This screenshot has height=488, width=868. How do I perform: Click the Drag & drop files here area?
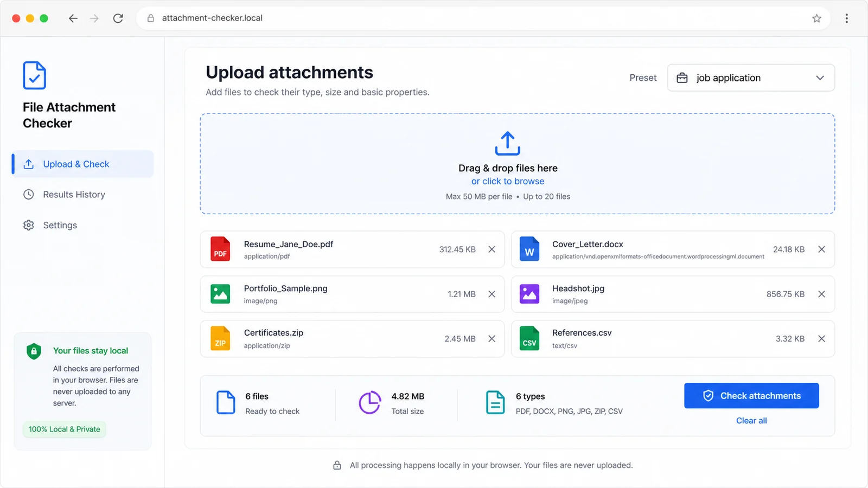click(517, 164)
